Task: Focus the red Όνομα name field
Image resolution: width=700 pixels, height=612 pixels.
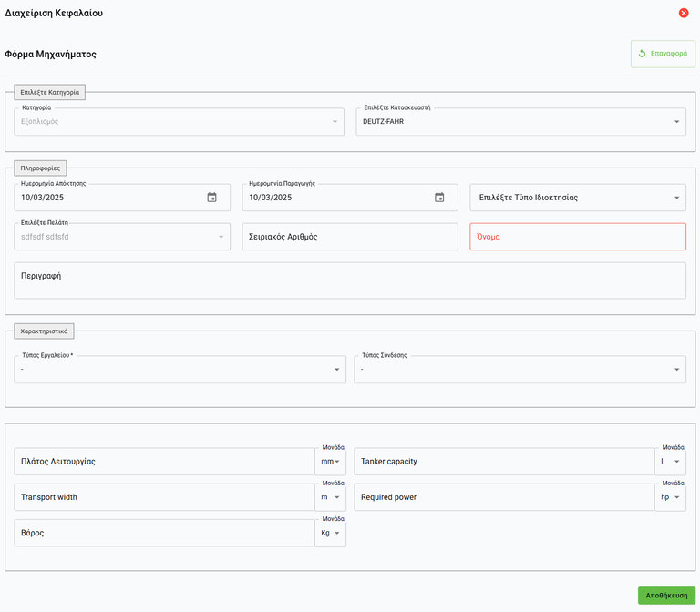Action: [577, 237]
